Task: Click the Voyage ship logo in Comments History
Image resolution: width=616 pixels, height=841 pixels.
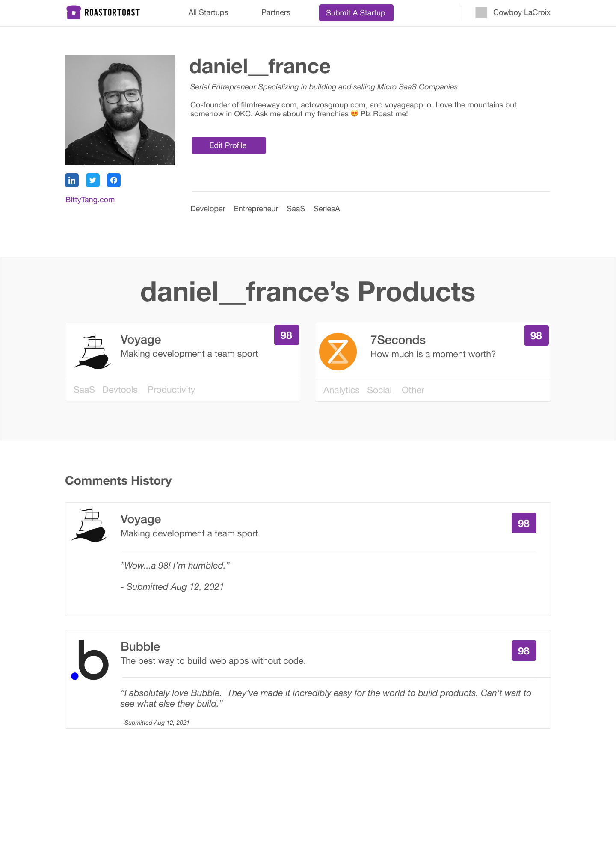Action: pos(90,525)
